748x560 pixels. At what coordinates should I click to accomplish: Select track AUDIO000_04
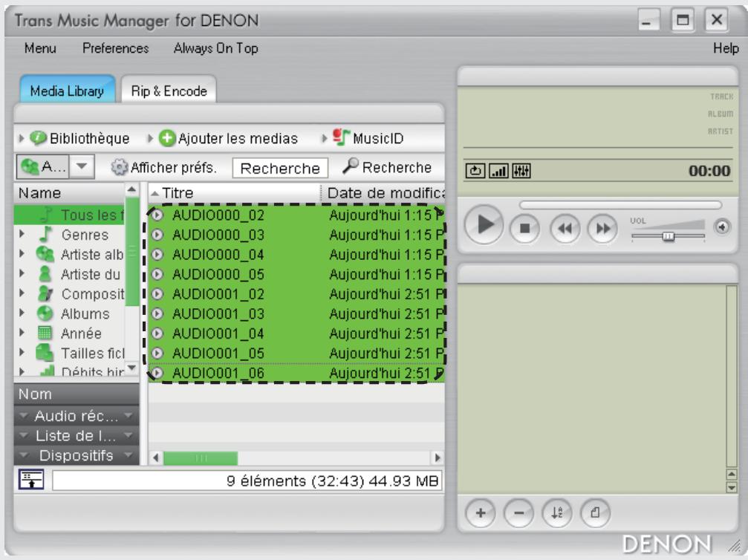pos(296,254)
